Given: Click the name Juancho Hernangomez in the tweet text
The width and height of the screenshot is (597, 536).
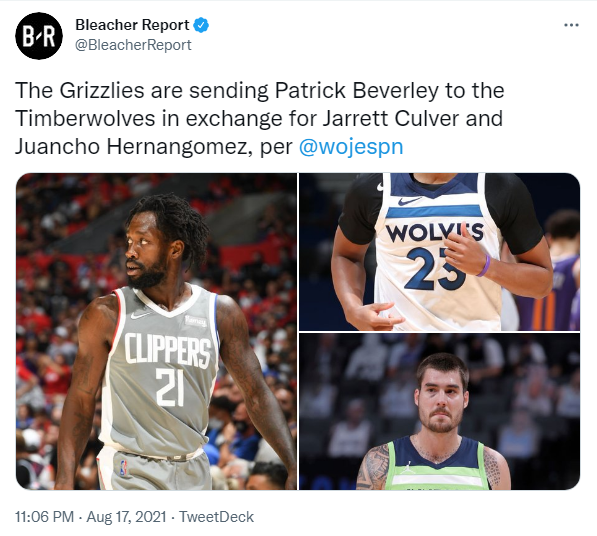Looking at the screenshot, I should (132, 147).
